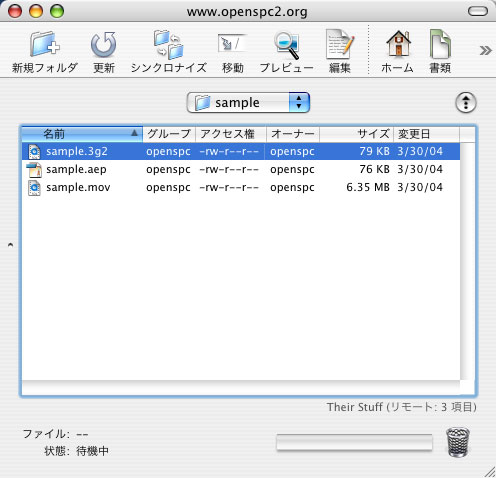The width and height of the screenshot is (496, 478).
Task: Open the Documents (書類) icon
Action: tap(440, 44)
